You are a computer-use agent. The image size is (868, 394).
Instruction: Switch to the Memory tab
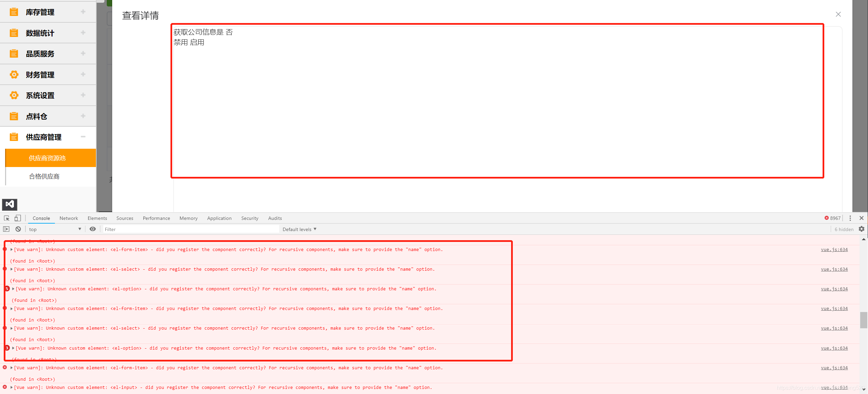tap(188, 218)
